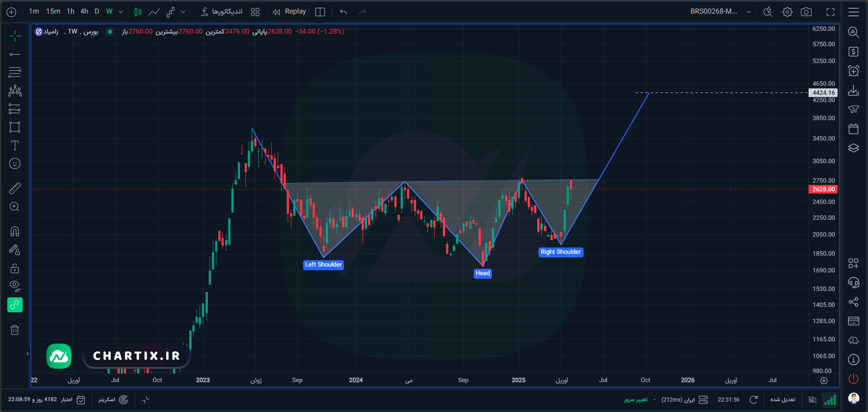Toggle the lock-all-drawings icon
868x412 pixels.
pos(15,268)
